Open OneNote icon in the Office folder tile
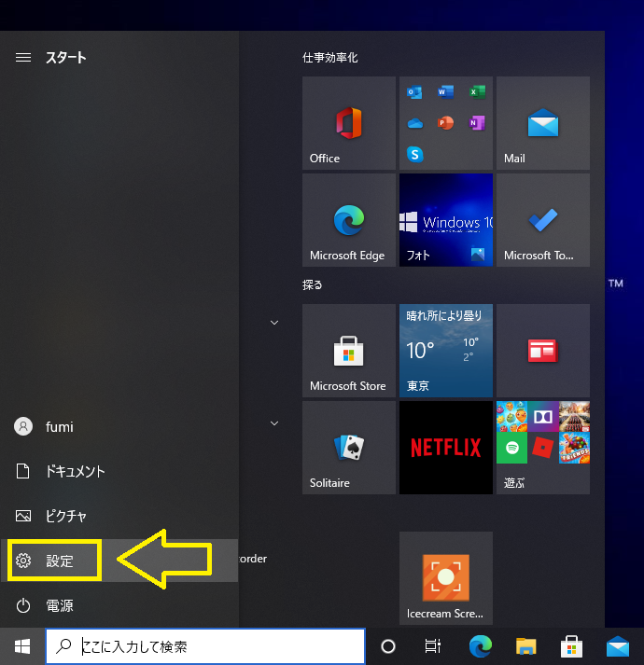The width and height of the screenshot is (644, 665). [x=477, y=123]
